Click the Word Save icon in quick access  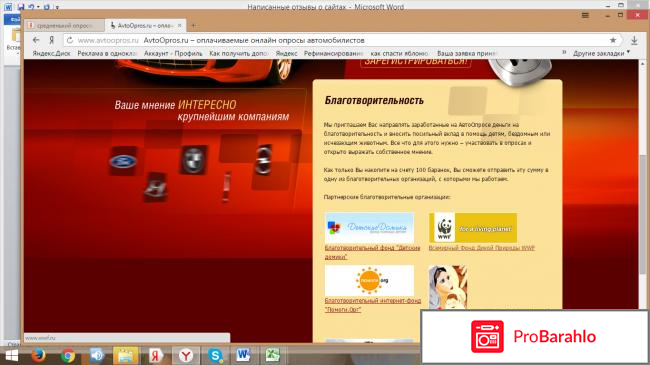[x=21, y=6]
